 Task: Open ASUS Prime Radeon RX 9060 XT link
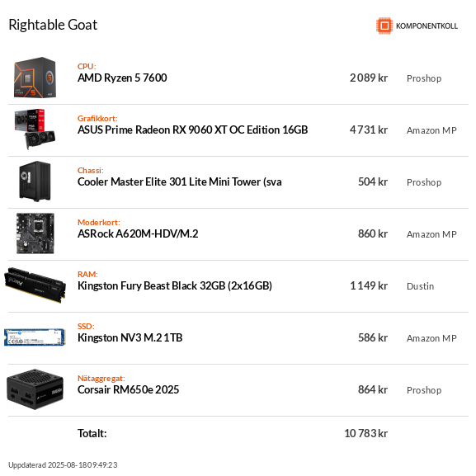pos(192,130)
